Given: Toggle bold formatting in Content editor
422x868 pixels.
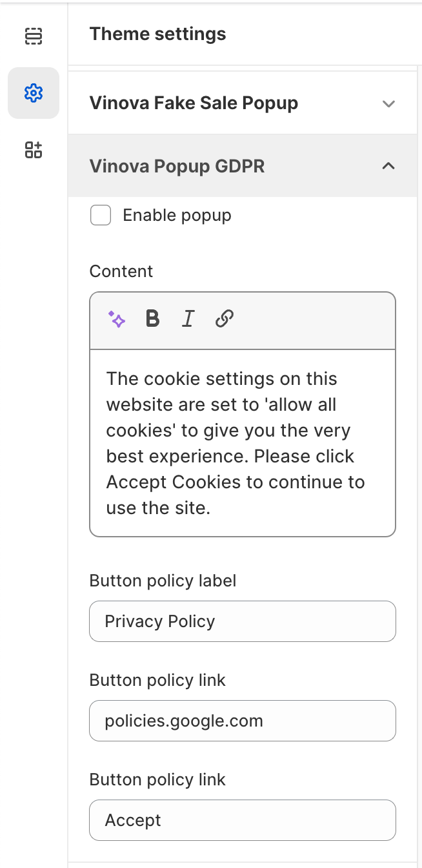Looking at the screenshot, I should point(153,319).
